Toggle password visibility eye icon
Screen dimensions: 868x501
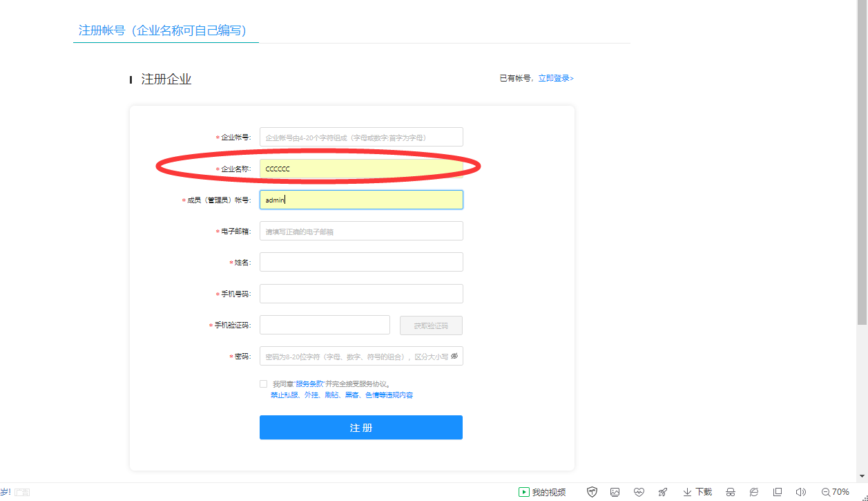[x=454, y=357]
